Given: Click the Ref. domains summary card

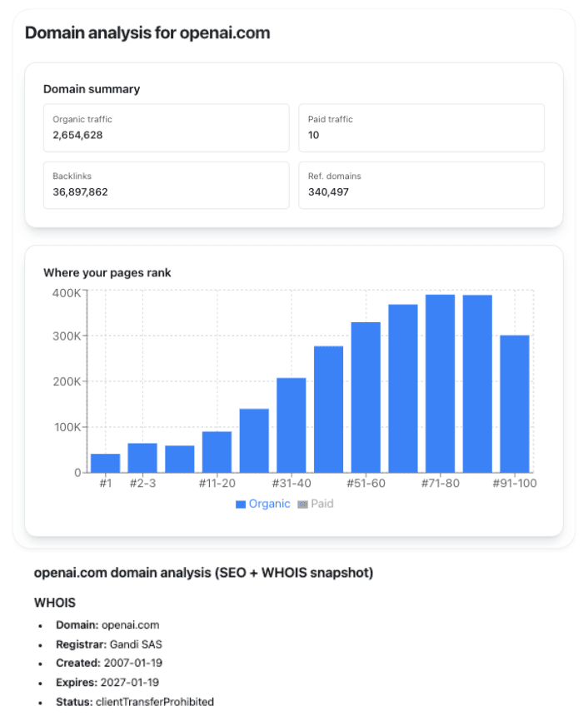Looking at the screenshot, I should point(421,185).
